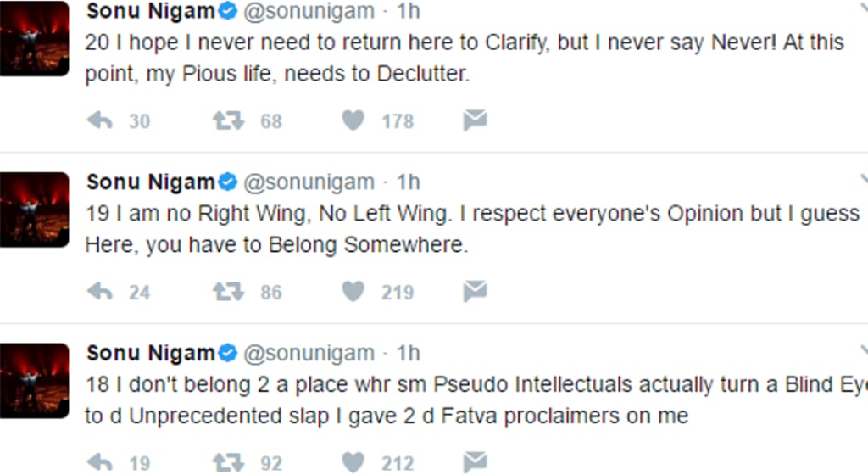The width and height of the screenshot is (868, 475).
Task: Reply to the Right Wing, Left Wing tweet
Action: pos(100,293)
